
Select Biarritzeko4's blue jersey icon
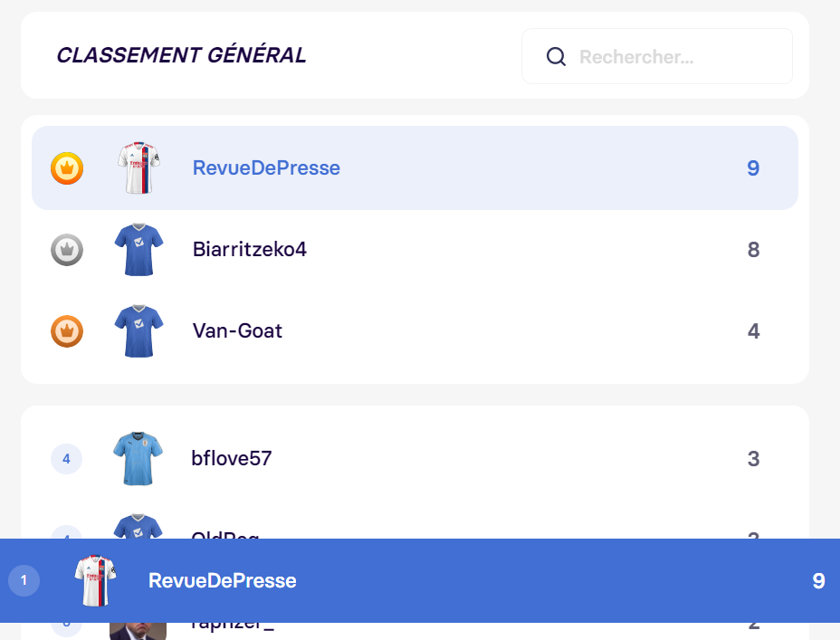click(138, 250)
